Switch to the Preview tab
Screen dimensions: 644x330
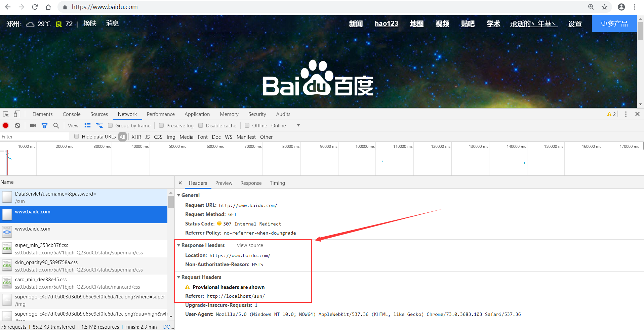[224, 183]
